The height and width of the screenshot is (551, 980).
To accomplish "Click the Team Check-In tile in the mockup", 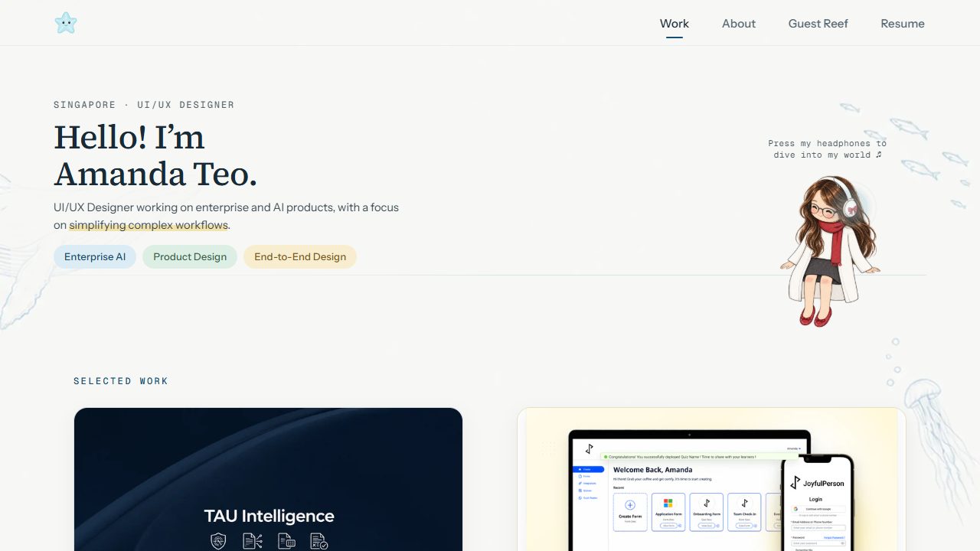I will click(x=744, y=512).
